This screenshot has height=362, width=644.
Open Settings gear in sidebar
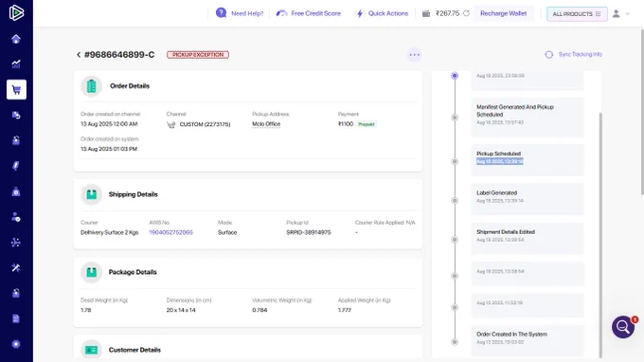tap(16, 344)
